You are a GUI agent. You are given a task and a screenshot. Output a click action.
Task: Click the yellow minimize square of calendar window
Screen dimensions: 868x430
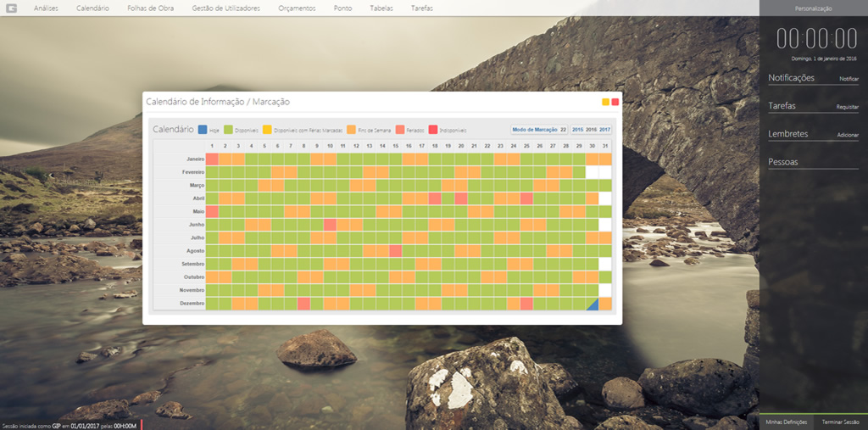(x=605, y=102)
